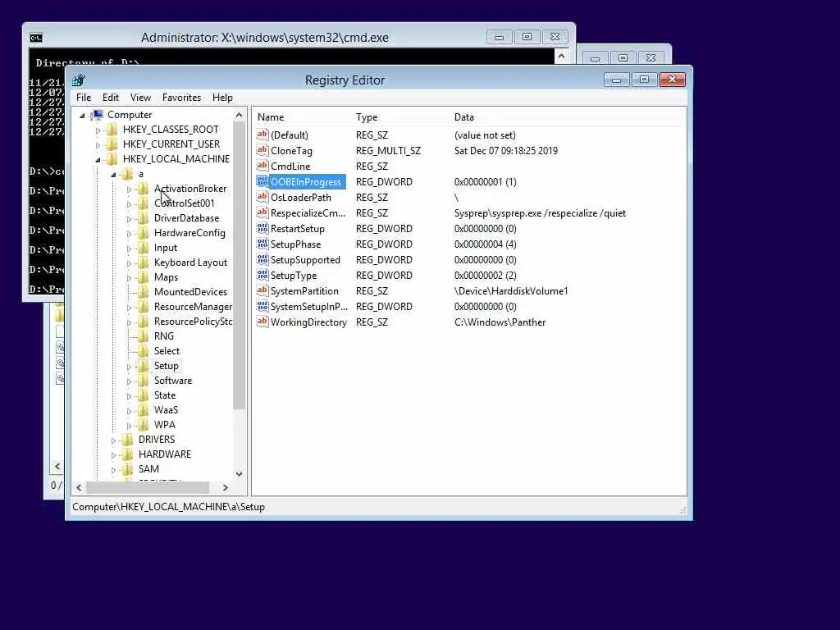
Task: Sort values by the Name column header
Action: pyautogui.click(x=271, y=117)
